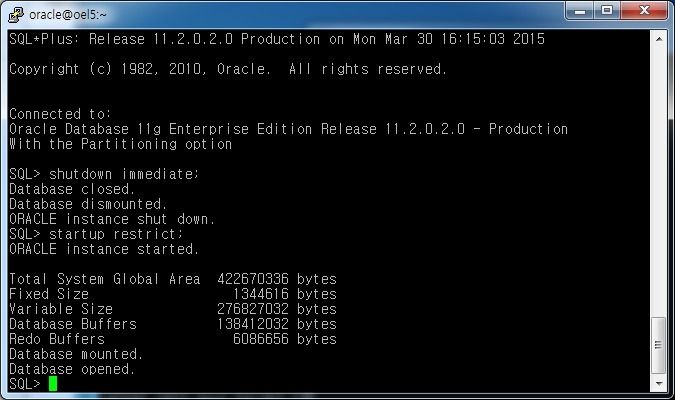675x400 pixels.
Task: Click the 'Fixed Size' label
Action: click(49, 295)
